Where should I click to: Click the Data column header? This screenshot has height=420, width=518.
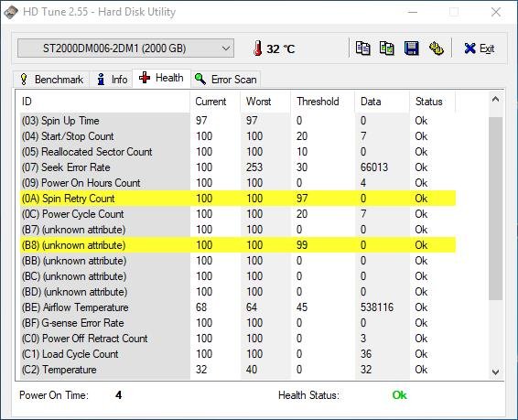tap(383, 102)
